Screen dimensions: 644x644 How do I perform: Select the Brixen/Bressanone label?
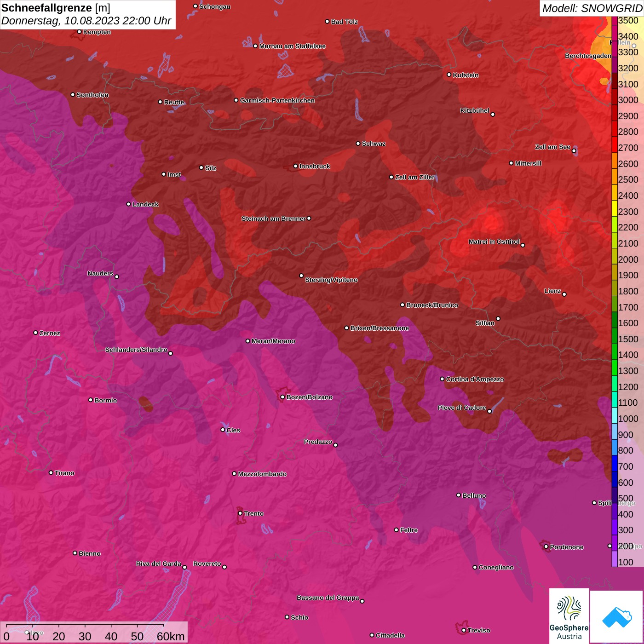click(x=379, y=328)
